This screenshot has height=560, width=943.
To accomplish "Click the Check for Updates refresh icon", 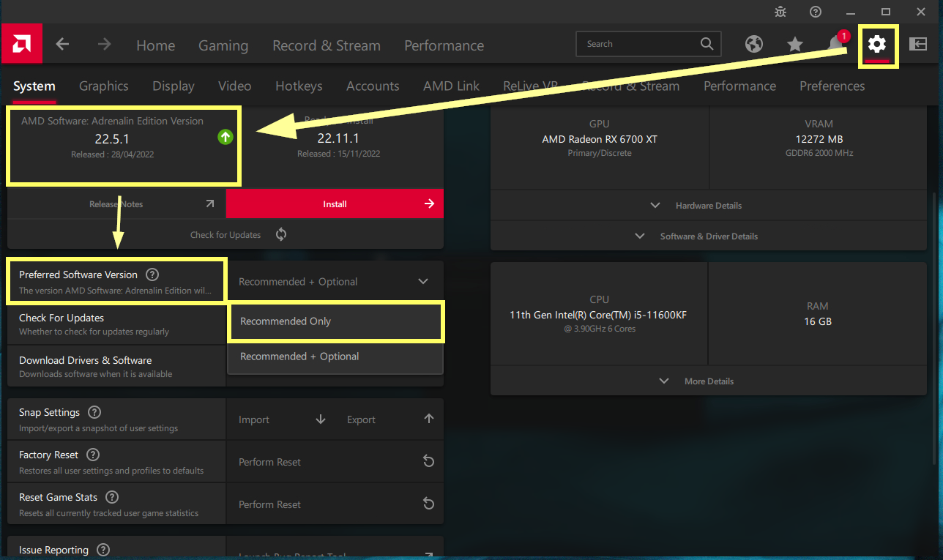I will tap(281, 234).
